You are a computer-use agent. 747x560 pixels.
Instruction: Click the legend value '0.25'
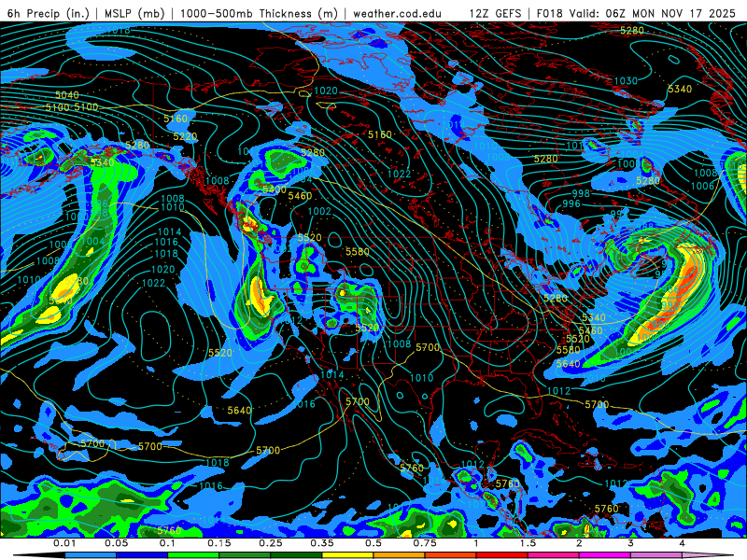271,543
